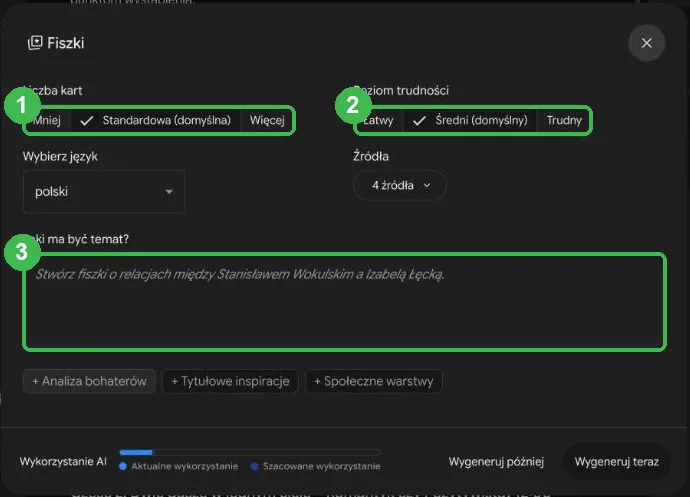This screenshot has height=497, width=690.
Task: Open the polski language dropdown
Action: click(104, 191)
